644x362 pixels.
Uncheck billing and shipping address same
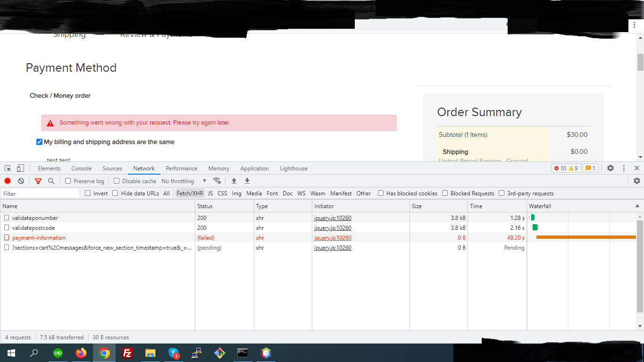click(39, 142)
